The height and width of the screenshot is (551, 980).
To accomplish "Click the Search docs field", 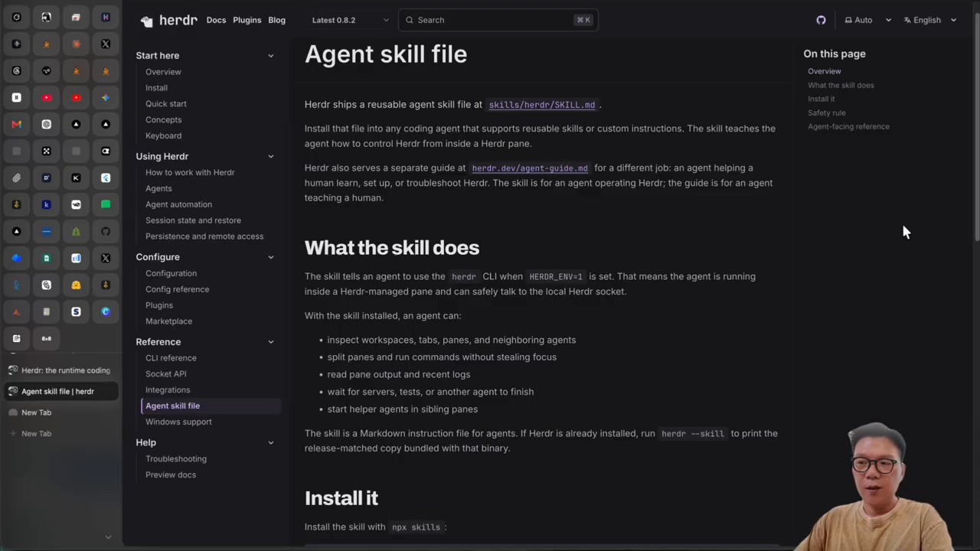I will coord(498,20).
